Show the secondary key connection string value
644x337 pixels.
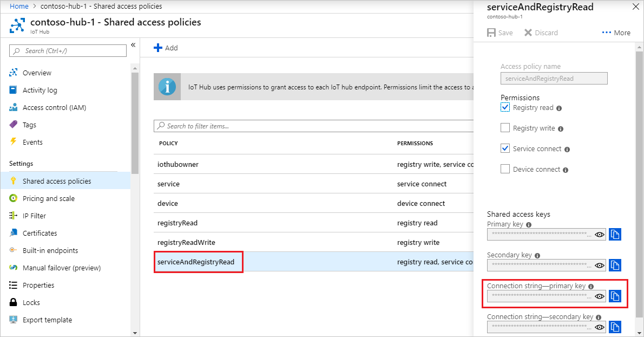click(600, 327)
